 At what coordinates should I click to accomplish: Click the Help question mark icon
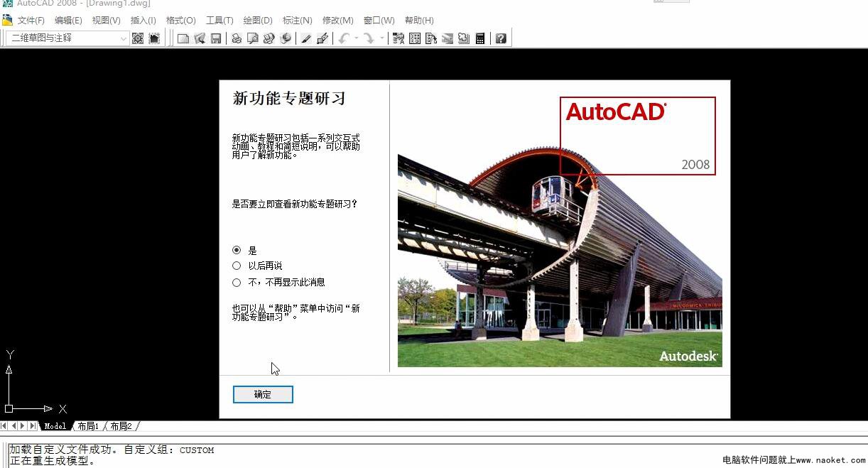tap(501, 38)
